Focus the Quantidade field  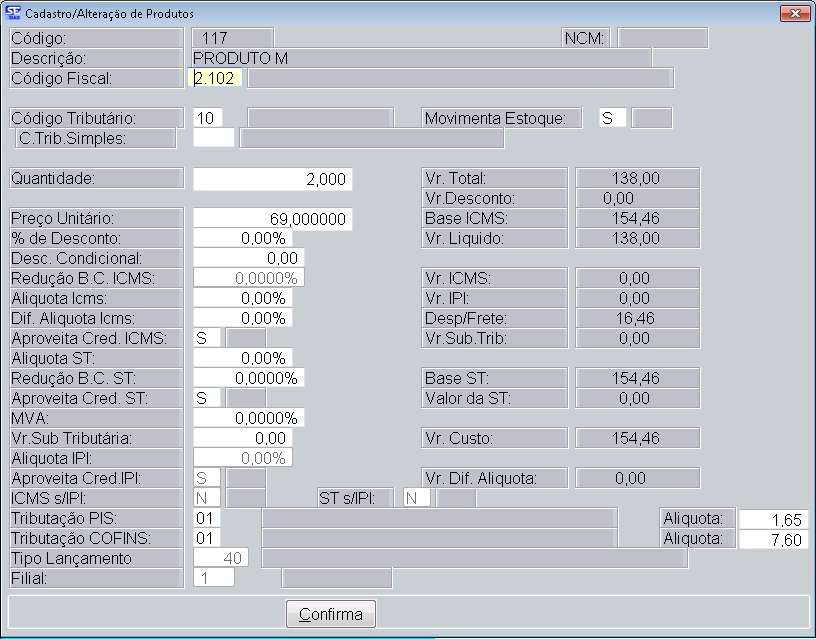pos(272,179)
